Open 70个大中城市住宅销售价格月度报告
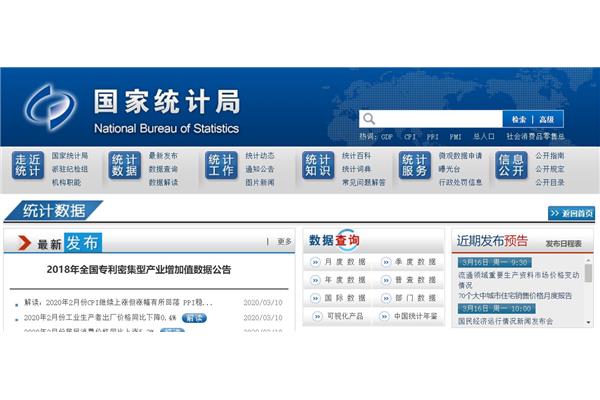The height and width of the screenshot is (400, 600). pos(515,296)
